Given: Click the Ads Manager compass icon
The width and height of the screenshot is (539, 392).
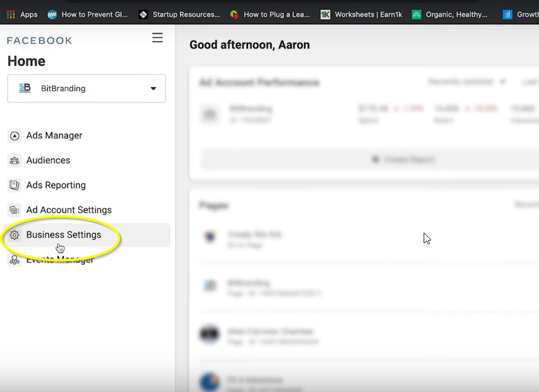Looking at the screenshot, I should click(x=14, y=136).
